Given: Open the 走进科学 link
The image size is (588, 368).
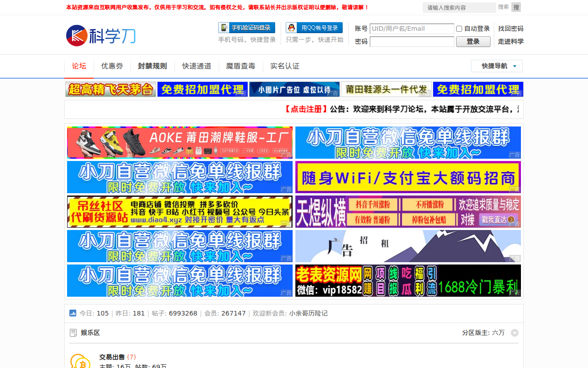Looking at the screenshot, I should [511, 41].
